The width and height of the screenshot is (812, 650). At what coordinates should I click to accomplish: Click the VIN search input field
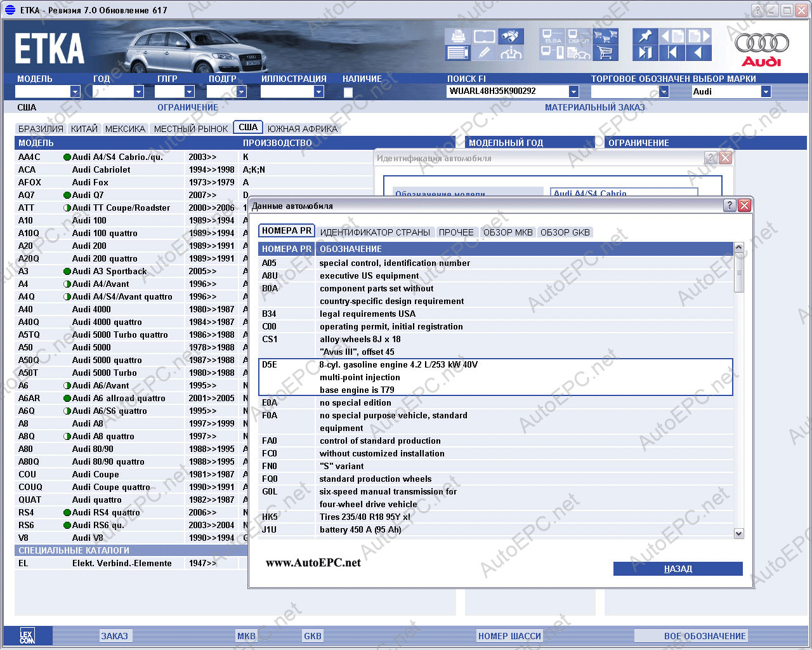pyautogui.click(x=508, y=91)
